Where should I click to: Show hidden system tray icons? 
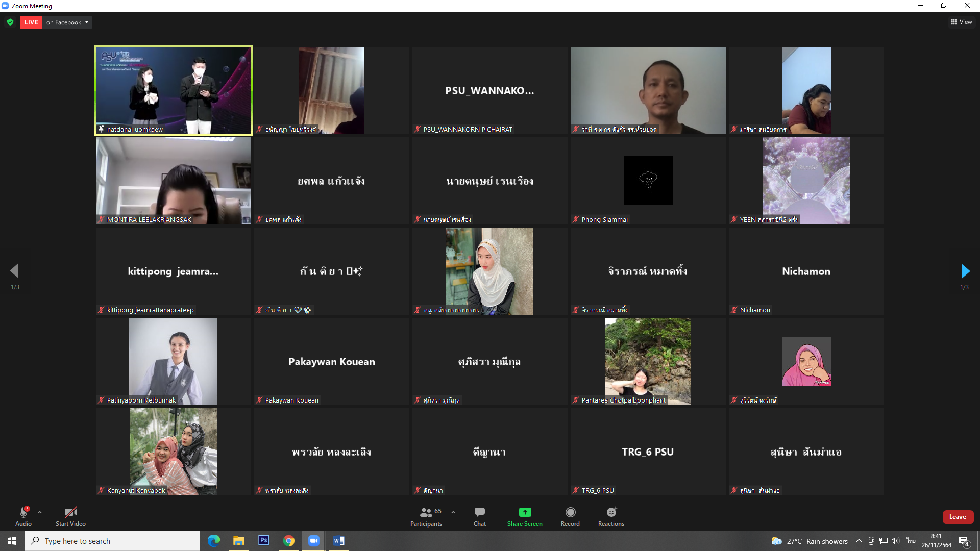click(859, 541)
